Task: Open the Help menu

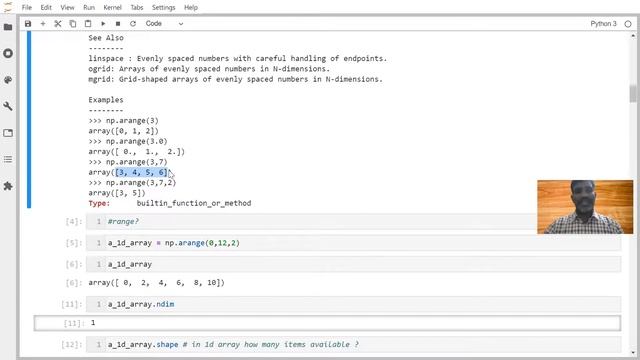Action: pos(191,7)
